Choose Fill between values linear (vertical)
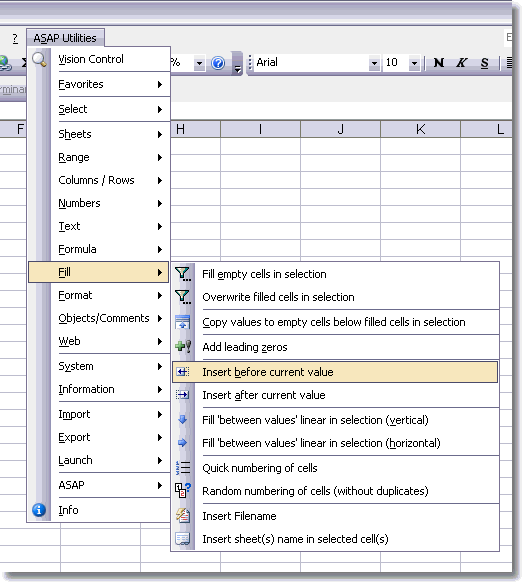 [335, 420]
